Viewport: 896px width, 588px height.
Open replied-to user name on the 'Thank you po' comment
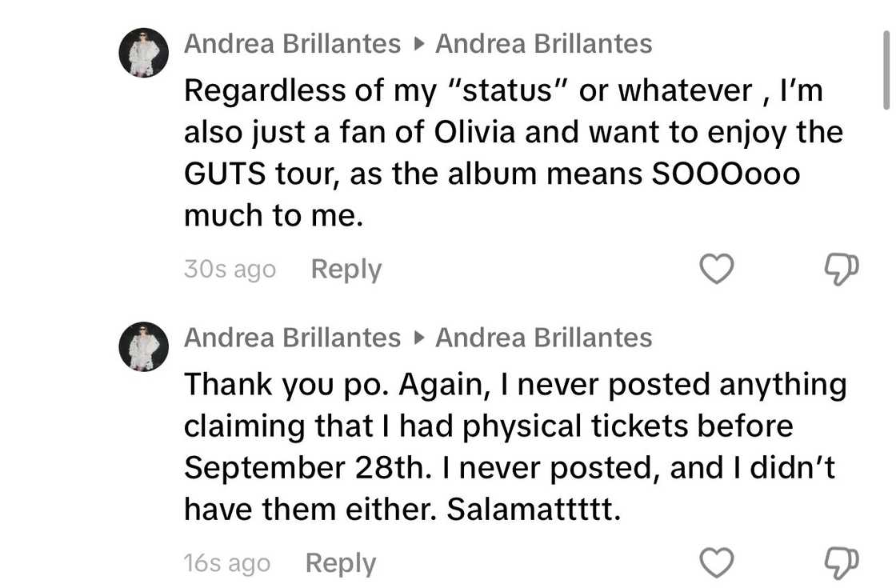(543, 338)
